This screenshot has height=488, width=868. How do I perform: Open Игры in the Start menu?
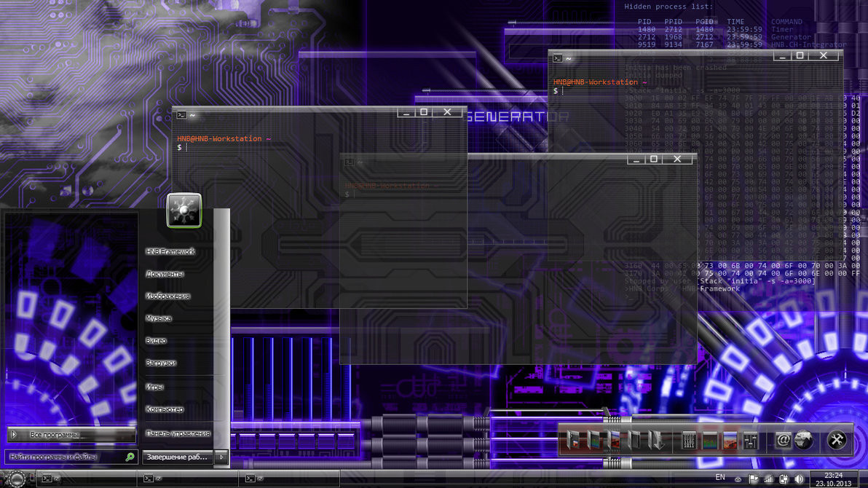pos(154,387)
